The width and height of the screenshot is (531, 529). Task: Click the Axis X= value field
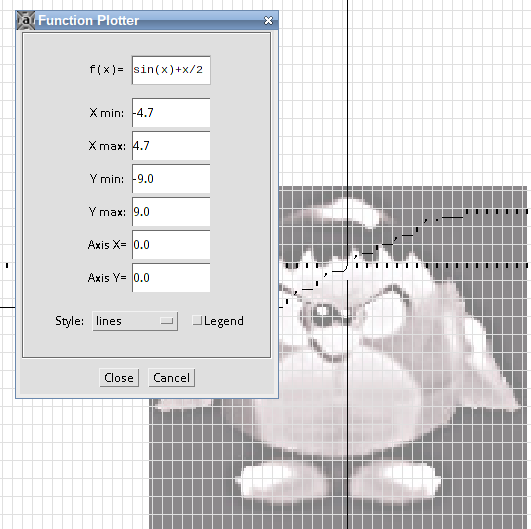[171, 245]
